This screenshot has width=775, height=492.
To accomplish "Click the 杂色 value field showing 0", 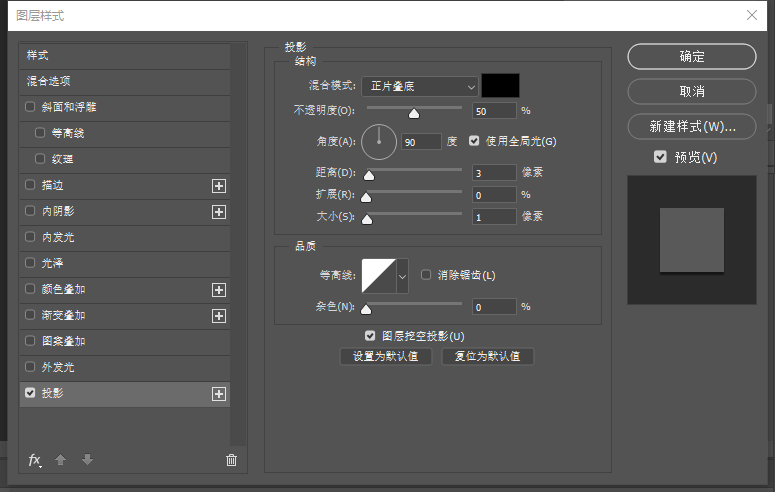I will tap(494, 307).
